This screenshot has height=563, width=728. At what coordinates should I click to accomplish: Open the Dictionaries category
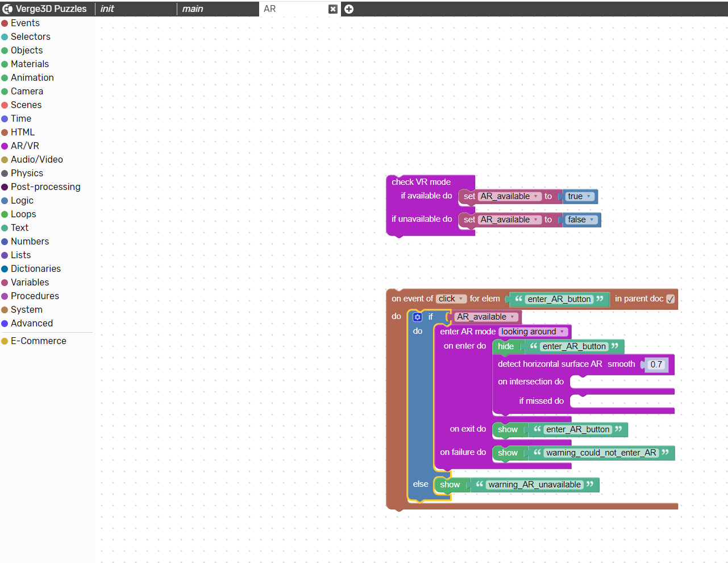(x=35, y=268)
